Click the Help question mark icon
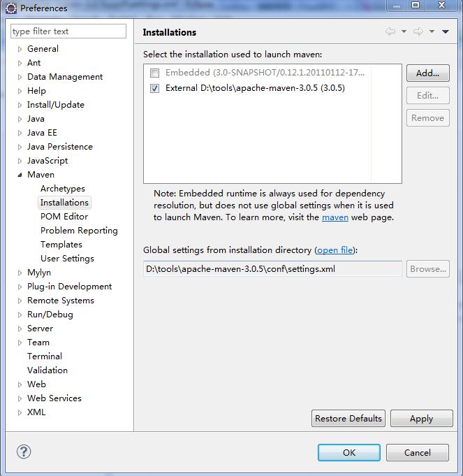The width and height of the screenshot is (463, 476). tap(24, 452)
